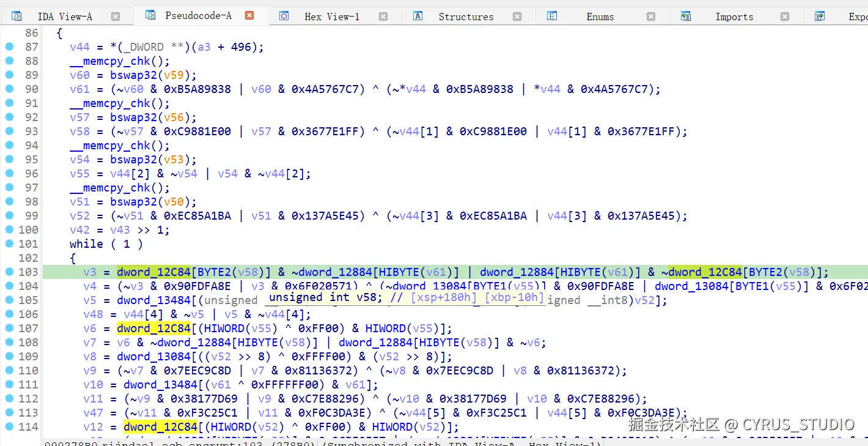This screenshot has width=868, height=446.
Task: Click dword_13484 on line 111
Action: pyautogui.click(x=161, y=384)
